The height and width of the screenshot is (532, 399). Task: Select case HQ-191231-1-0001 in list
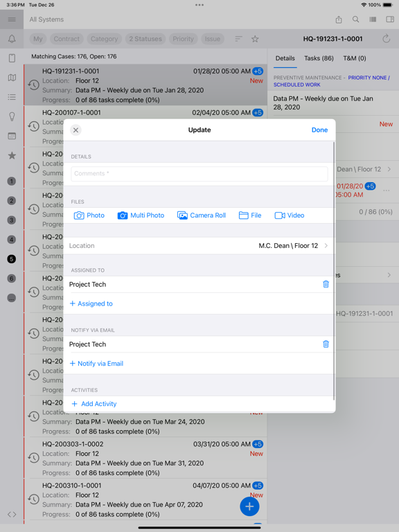[x=145, y=85]
